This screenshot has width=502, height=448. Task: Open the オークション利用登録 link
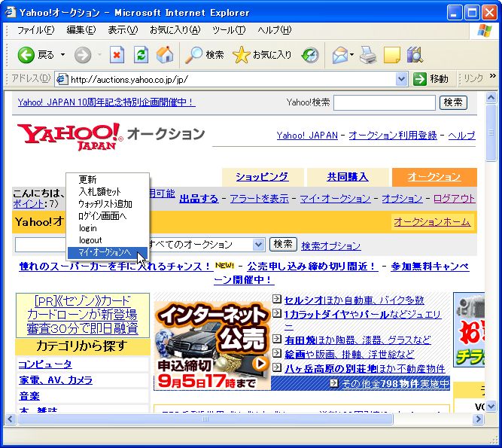(393, 135)
